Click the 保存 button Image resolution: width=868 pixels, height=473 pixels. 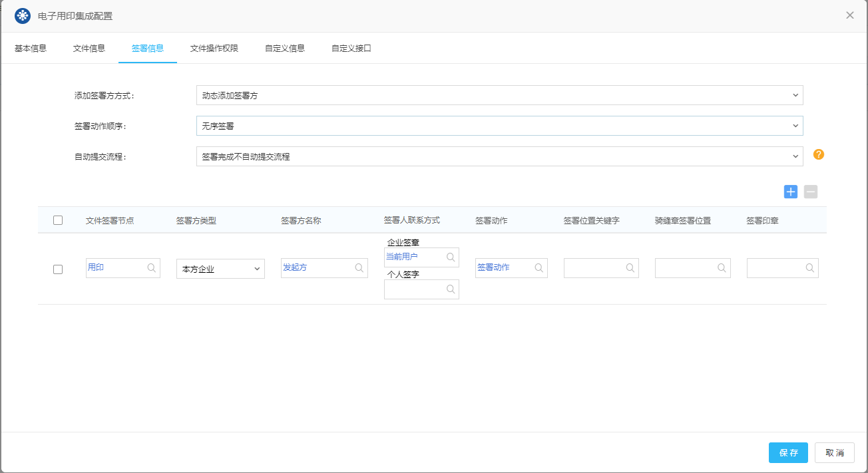click(x=788, y=452)
